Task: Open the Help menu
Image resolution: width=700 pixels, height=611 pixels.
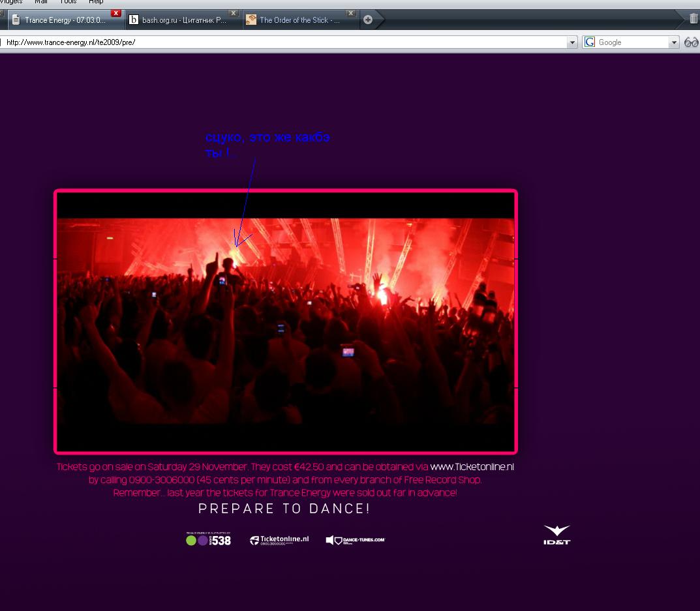Action: click(96, 2)
